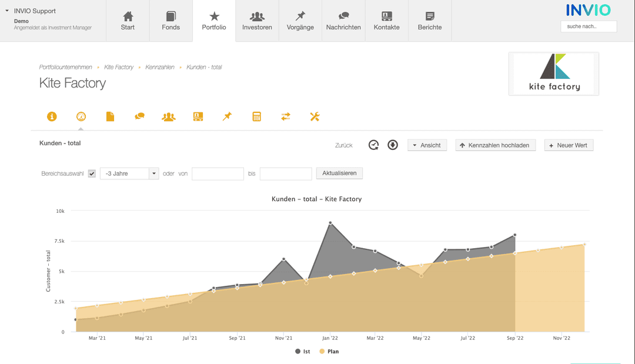Viewport: 635px width, 364px height.
Task: Go to the Fonds tab
Action: pos(171,21)
